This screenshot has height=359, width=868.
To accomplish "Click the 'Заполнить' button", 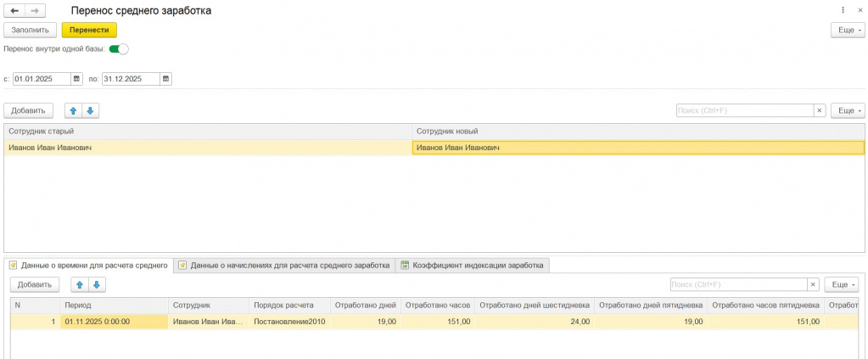I will click(x=31, y=30).
